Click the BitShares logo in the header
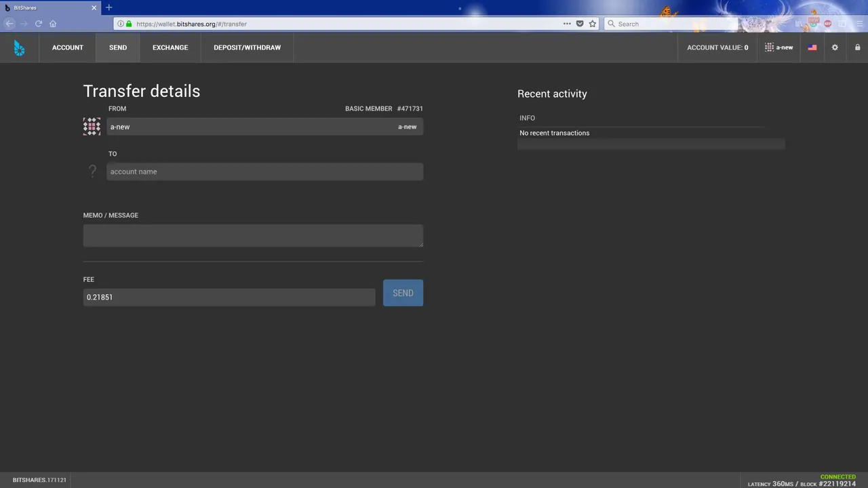Image resolution: width=868 pixels, height=488 pixels. coord(19,47)
